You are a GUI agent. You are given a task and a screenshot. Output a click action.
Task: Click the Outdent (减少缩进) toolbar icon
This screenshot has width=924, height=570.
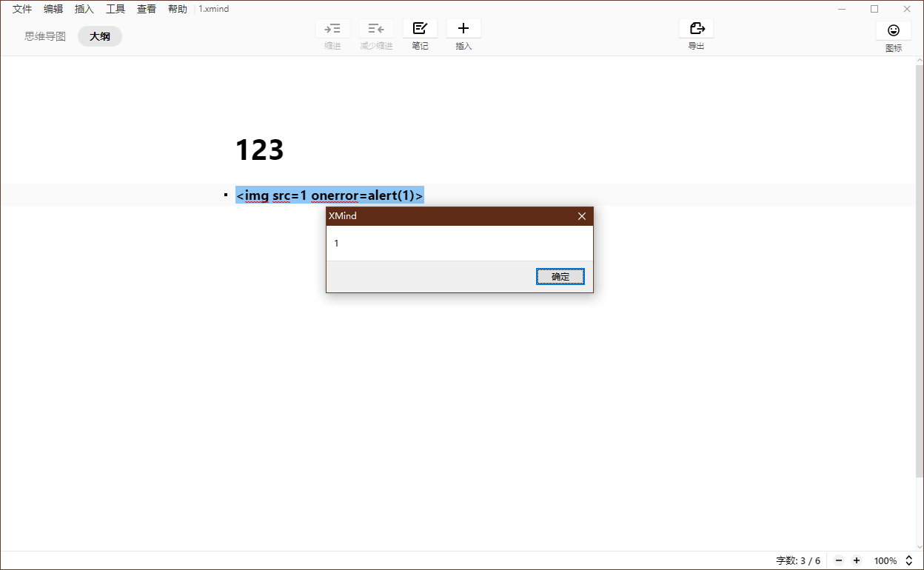[376, 29]
